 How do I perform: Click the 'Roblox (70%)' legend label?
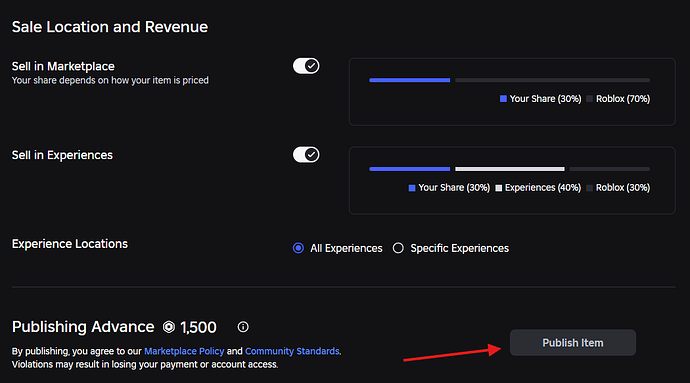pos(618,99)
